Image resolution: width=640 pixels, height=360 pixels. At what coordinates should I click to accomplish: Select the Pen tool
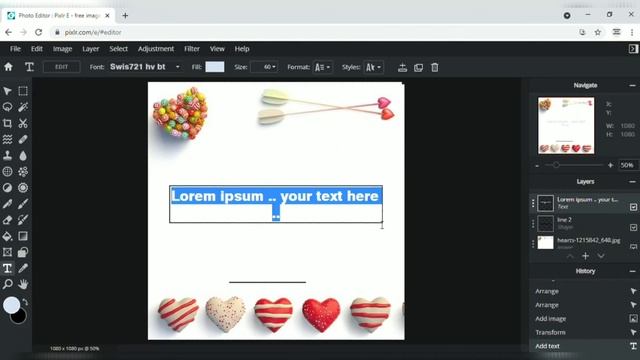pyautogui.click(x=7, y=204)
